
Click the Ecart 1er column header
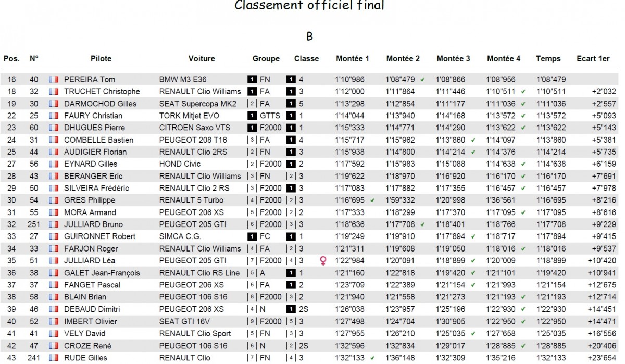593,59
